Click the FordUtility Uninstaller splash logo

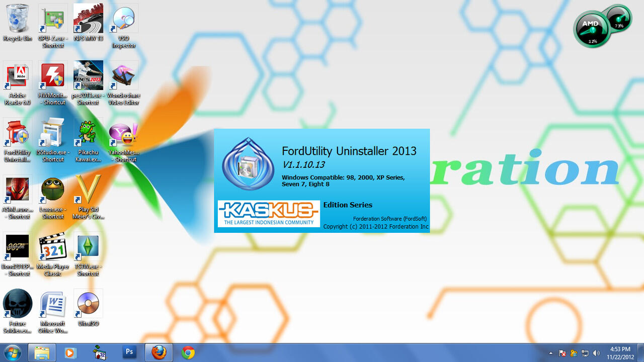[249, 163]
